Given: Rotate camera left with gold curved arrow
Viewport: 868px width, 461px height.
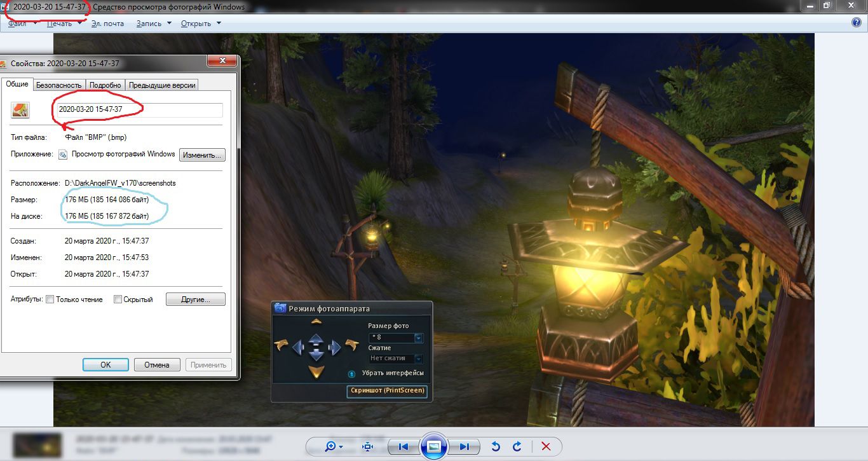Looking at the screenshot, I should 281,345.
